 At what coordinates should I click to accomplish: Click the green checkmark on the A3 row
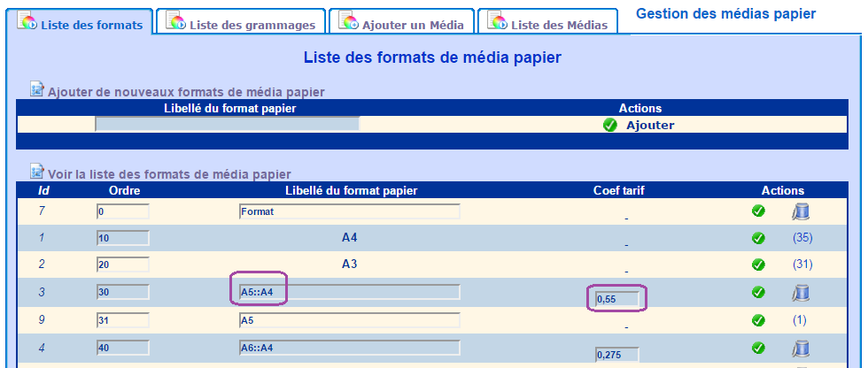758,264
